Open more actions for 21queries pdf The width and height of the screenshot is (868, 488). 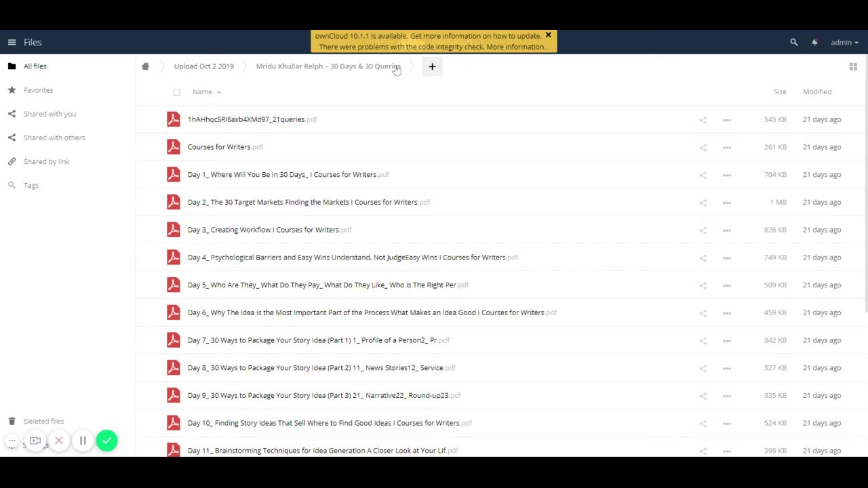[x=727, y=120]
